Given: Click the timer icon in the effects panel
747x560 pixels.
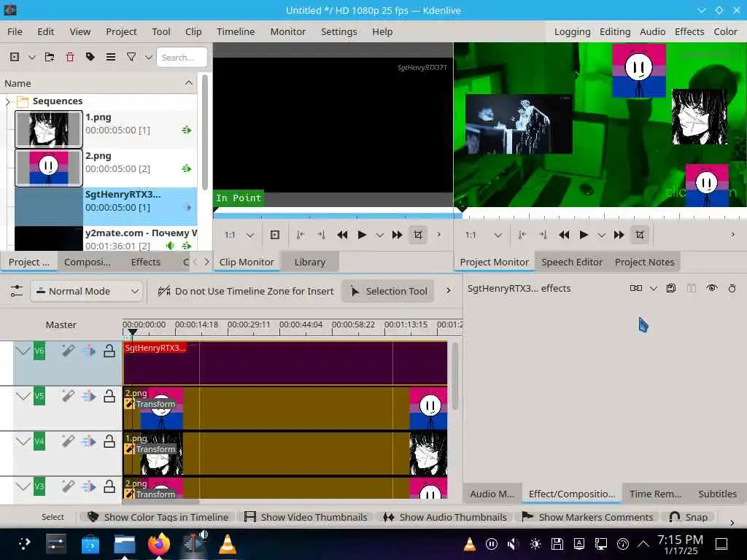Looking at the screenshot, I should (x=732, y=288).
